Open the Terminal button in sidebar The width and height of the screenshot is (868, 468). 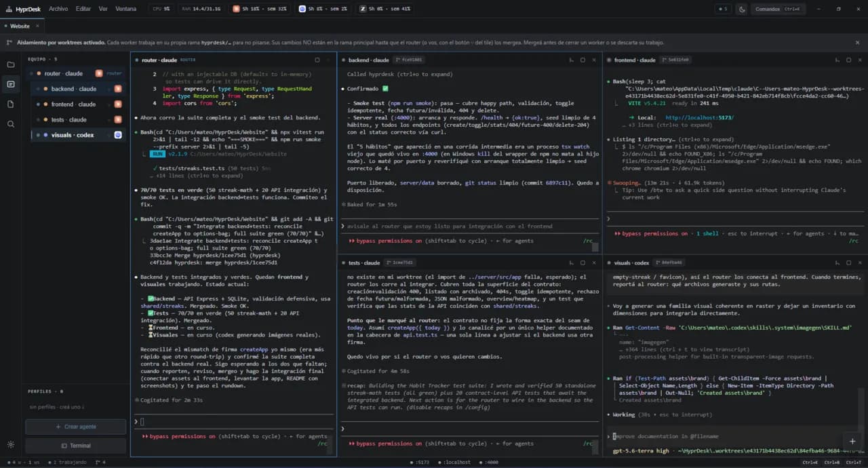coord(76,446)
